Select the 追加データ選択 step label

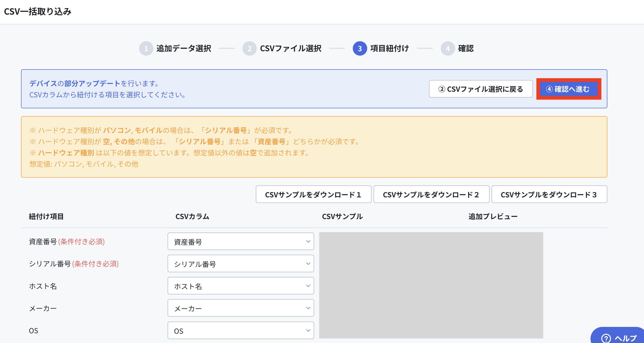click(184, 49)
